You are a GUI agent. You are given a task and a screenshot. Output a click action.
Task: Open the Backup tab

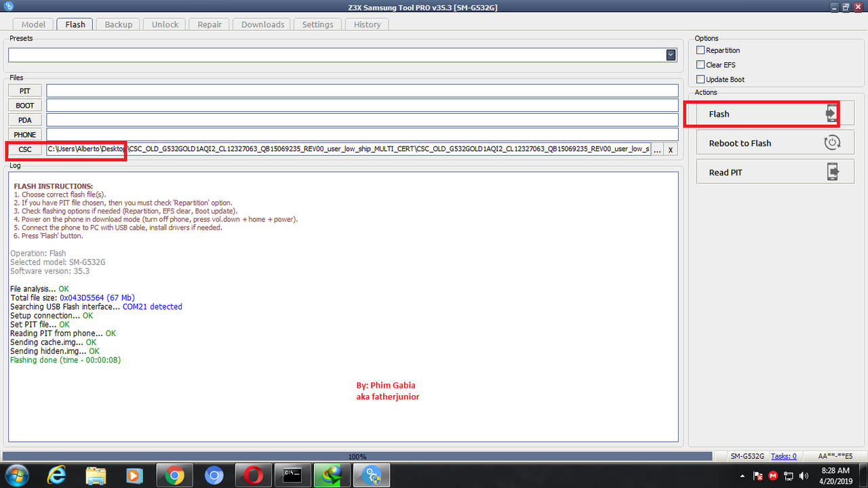point(119,24)
